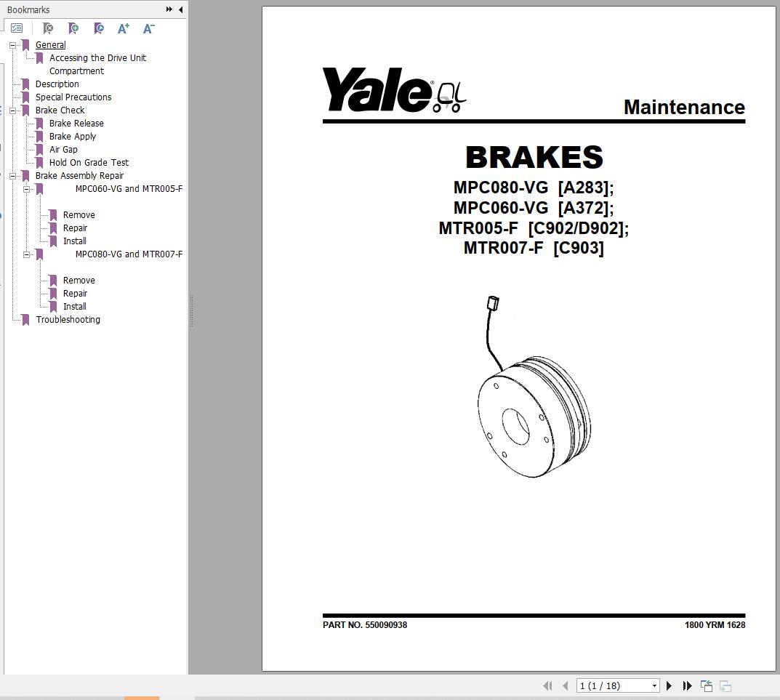Collapse the bookmarks panel with left arrow
The image size is (780, 700).
point(180,9)
